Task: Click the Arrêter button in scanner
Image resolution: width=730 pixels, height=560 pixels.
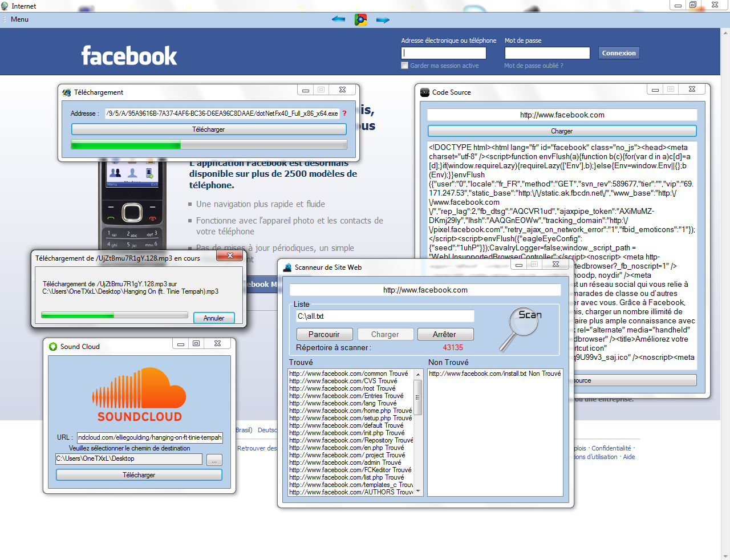Action: [x=445, y=334]
